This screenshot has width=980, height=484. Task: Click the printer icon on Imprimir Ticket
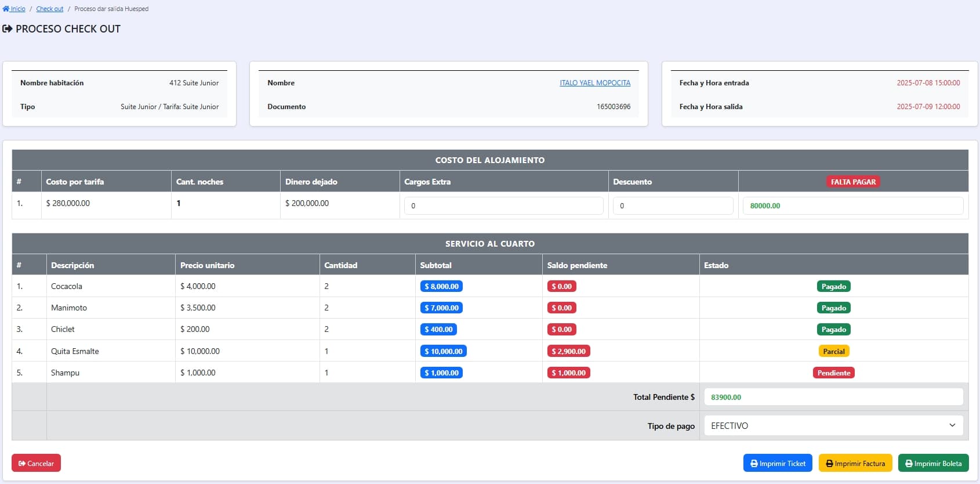coord(754,464)
